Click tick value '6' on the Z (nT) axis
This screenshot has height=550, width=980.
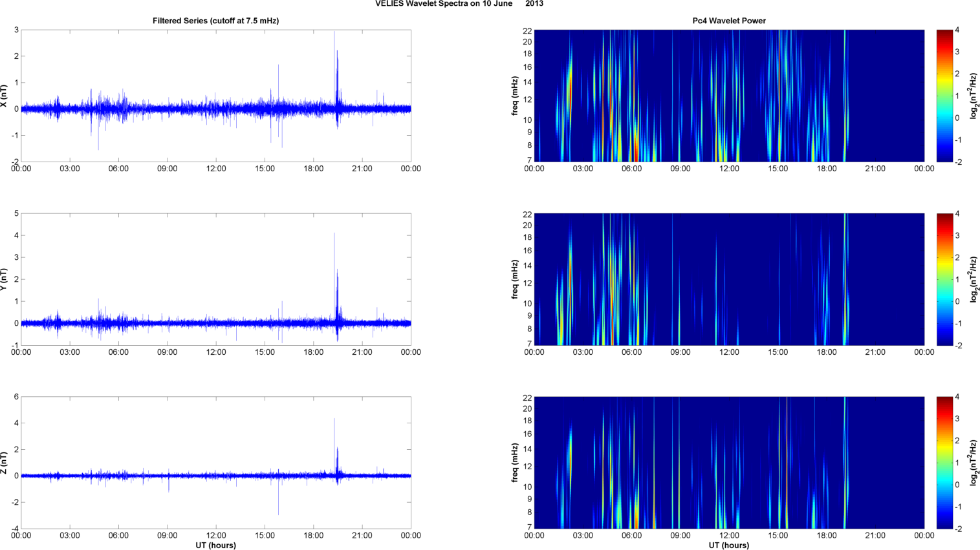coord(16,397)
